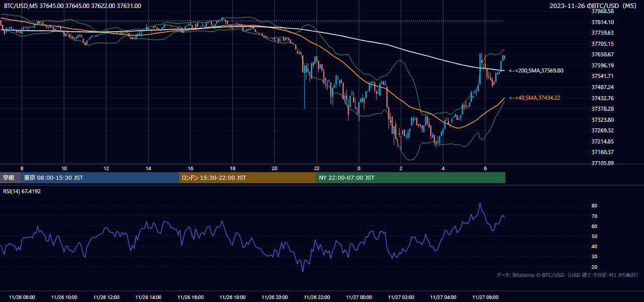Click the hour 22 tick on the price chart axis
The image size is (644, 302).
[x=316, y=168]
